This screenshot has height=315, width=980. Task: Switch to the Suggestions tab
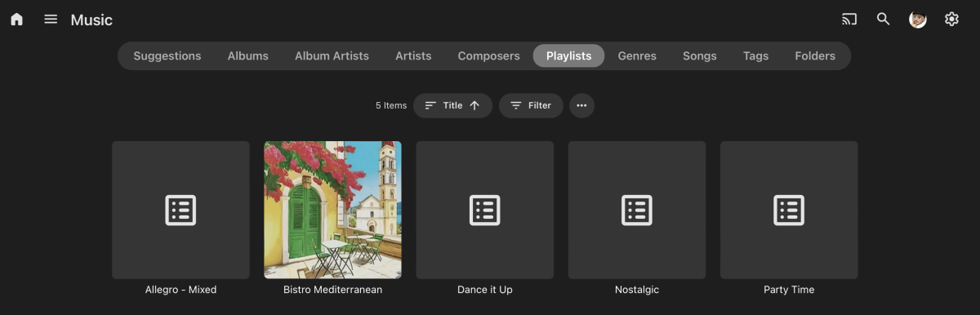167,56
